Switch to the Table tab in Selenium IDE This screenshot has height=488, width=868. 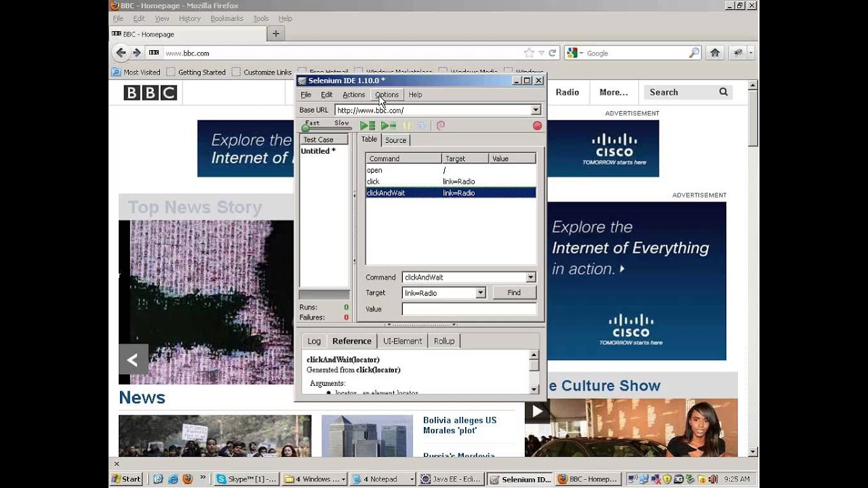click(x=369, y=140)
